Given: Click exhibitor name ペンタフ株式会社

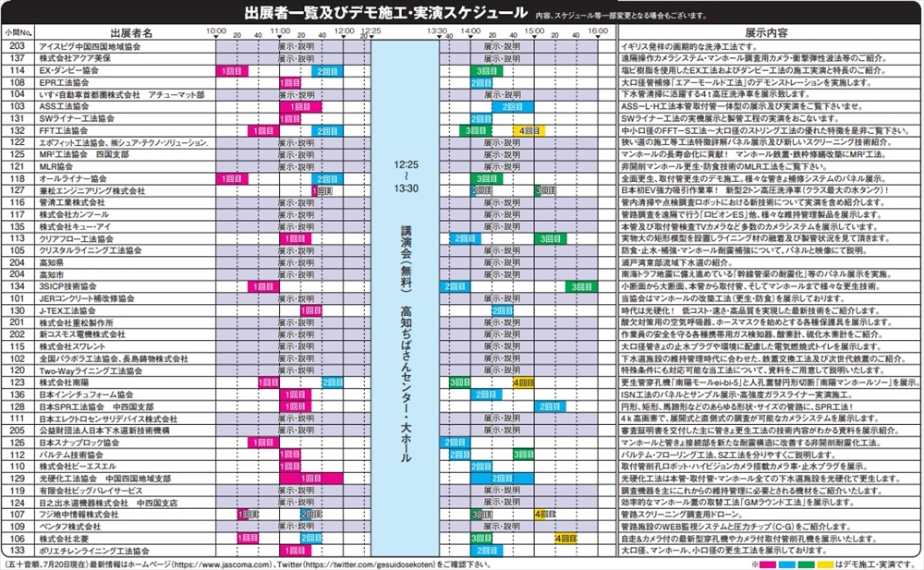Looking at the screenshot, I should (69, 527).
